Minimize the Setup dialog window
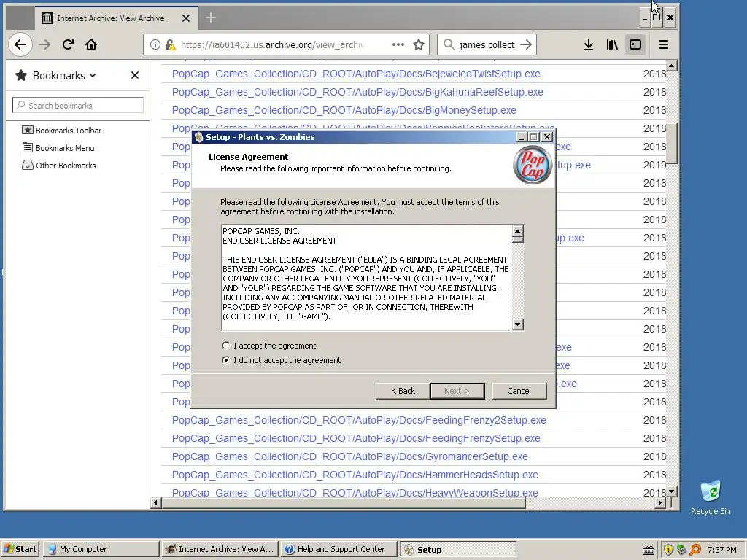Screen dimensions: 747x560 tap(522, 137)
